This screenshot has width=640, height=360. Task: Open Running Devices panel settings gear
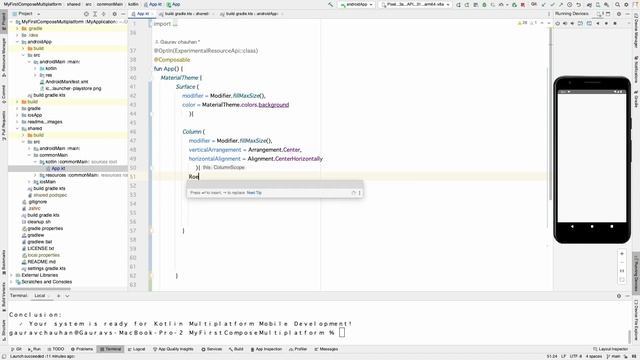click(619, 13)
